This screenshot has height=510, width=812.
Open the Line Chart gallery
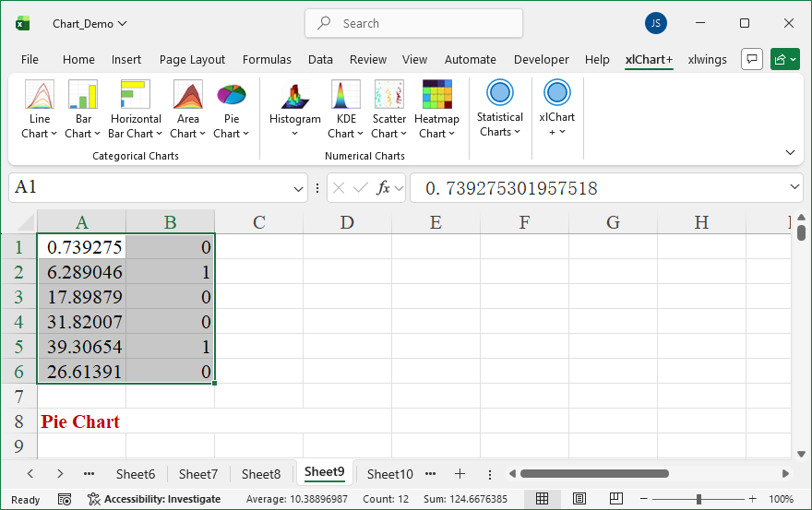40,109
